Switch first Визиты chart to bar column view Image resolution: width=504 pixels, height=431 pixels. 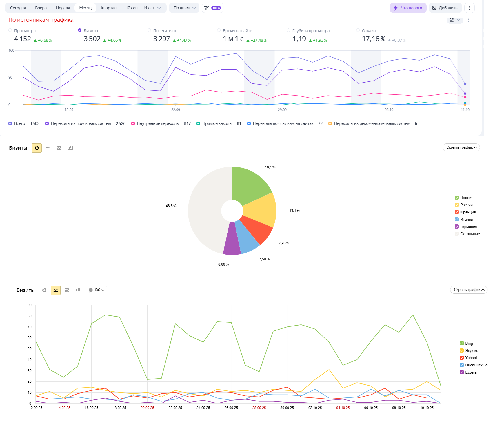(x=71, y=148)
